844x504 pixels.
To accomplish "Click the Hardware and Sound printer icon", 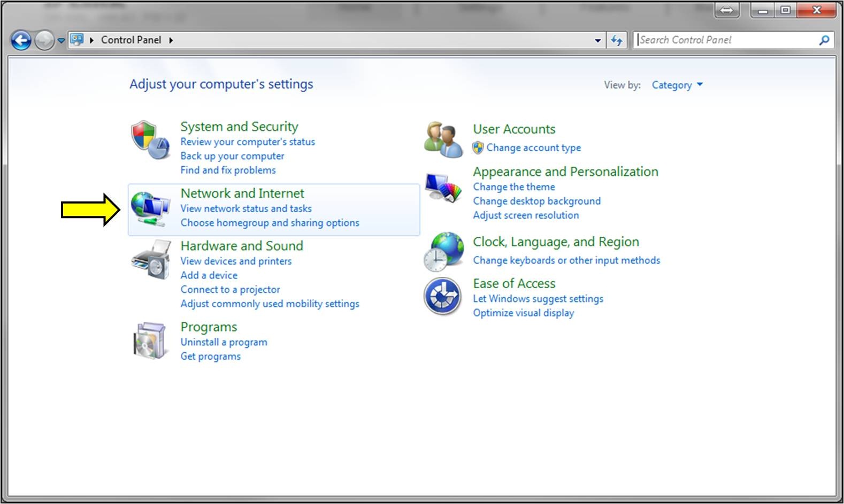I will tap(151, 259).
